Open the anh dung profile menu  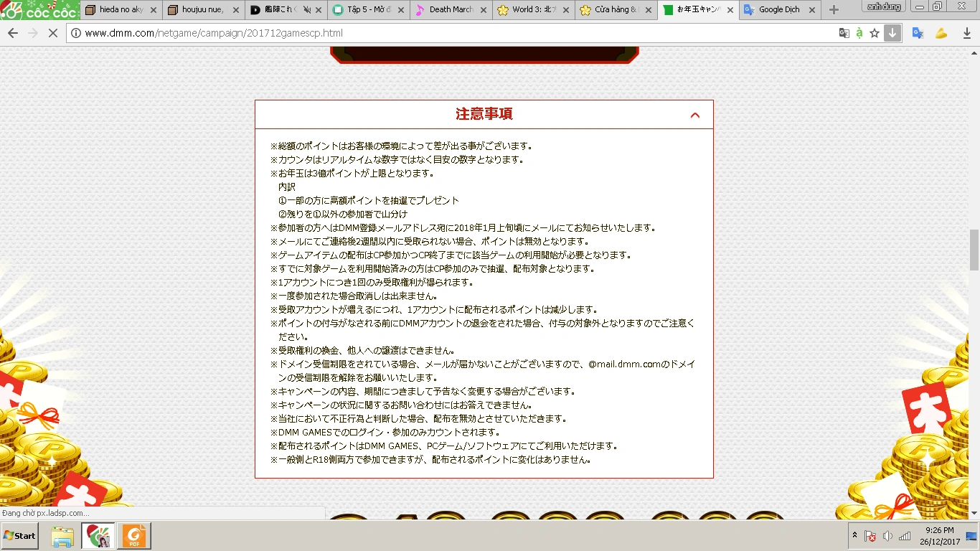(884, 6)
